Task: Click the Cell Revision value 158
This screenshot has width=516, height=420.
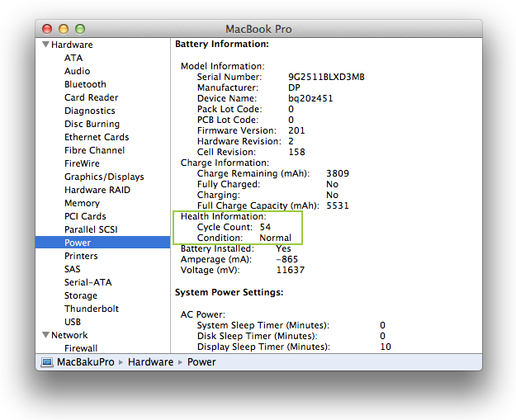Action: click(x=297, y=153)
